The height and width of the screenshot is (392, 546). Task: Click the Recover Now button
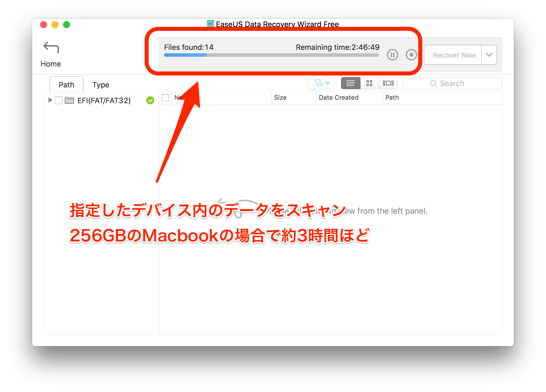(454, 55)
